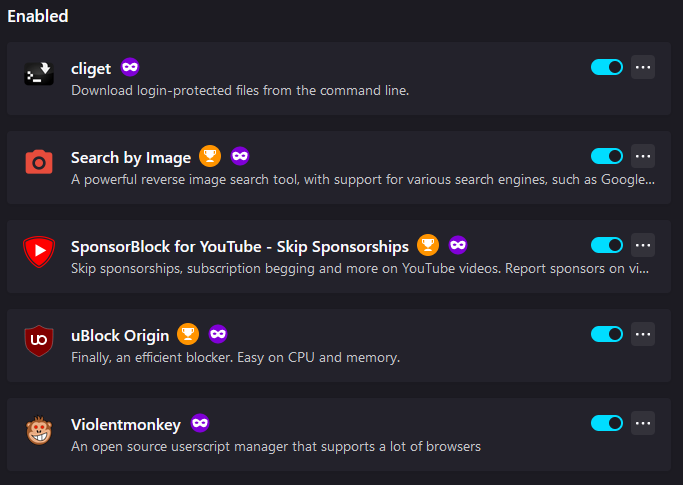Click the private browsing mask badge next to cliget
This screenshot has height=485, width=683.
tap(130, 67)
